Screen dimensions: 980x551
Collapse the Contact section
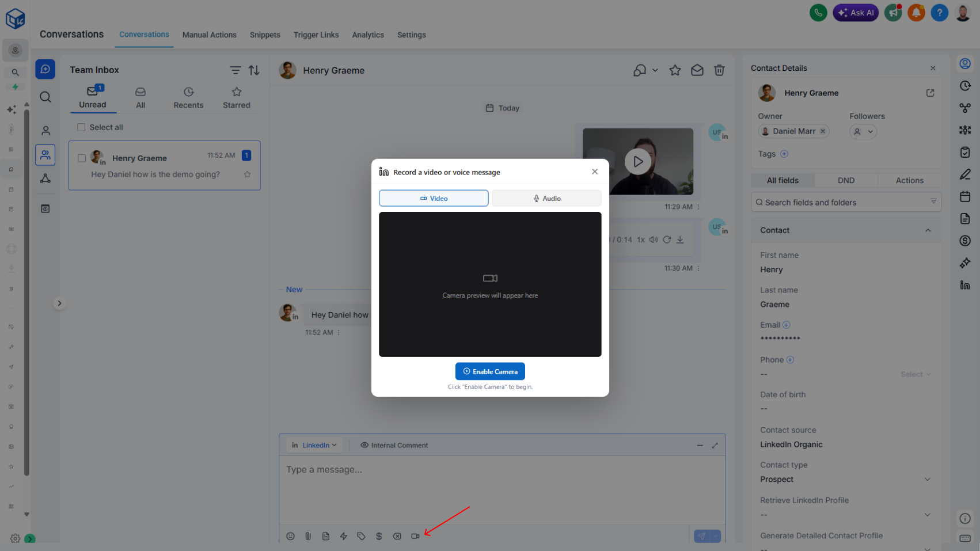(x=928, y=230)
